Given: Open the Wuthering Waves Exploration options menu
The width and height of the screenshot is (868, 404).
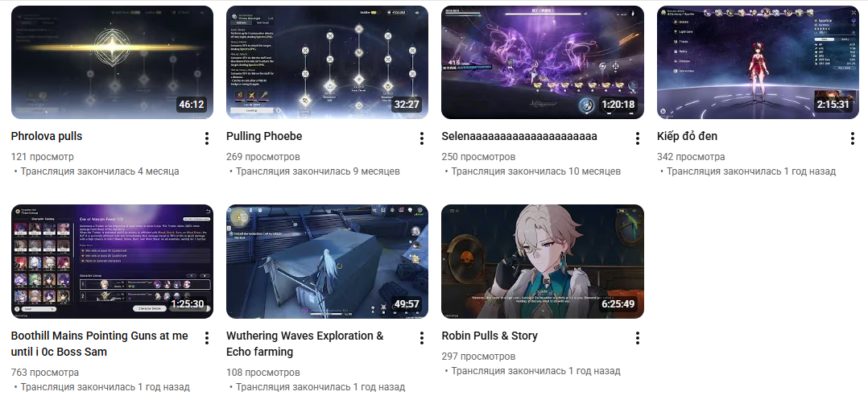Looking at the screenshot, I should [x=422, y=337].
